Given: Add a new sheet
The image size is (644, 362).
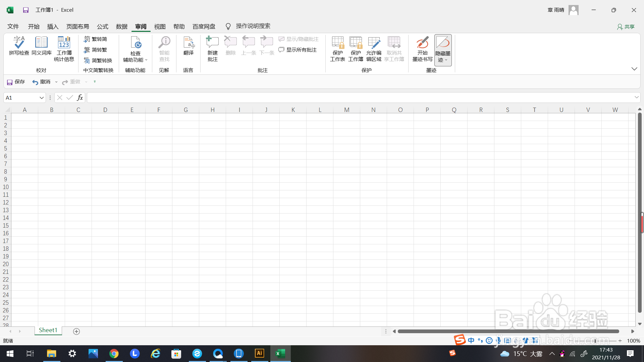Looking at the screenshot, I should tap(76, 331).
